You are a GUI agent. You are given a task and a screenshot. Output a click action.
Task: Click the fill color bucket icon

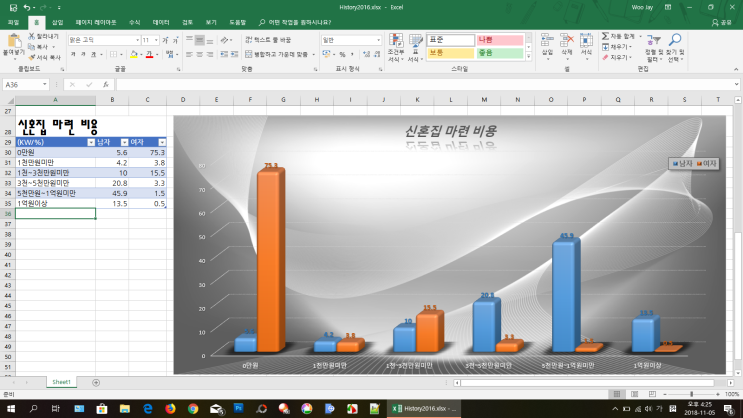coord(134,55)
